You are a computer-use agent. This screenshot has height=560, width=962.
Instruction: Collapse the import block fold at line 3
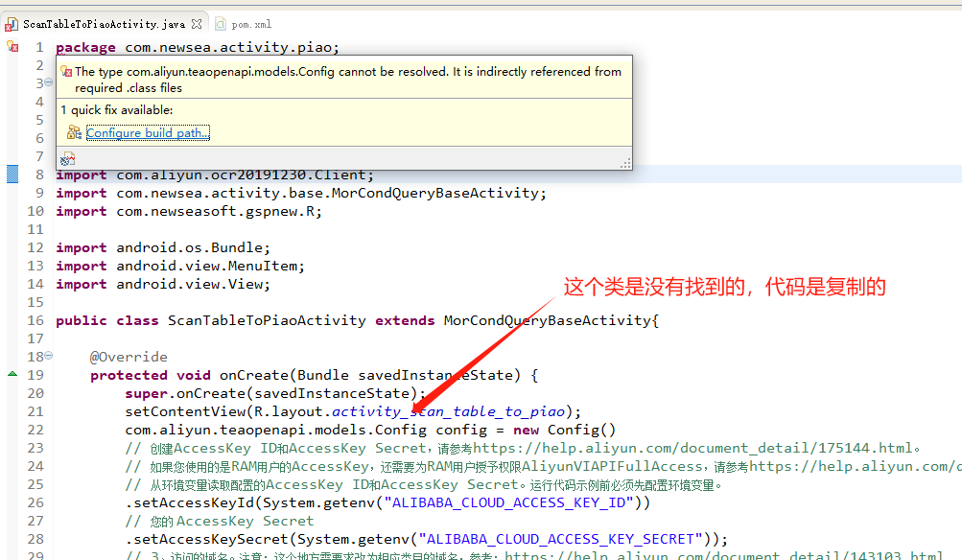(49, 82)
